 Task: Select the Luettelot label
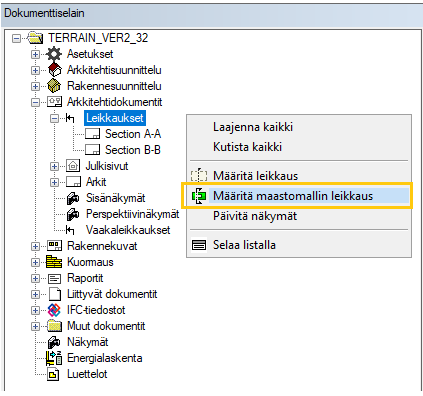[87, 374]
